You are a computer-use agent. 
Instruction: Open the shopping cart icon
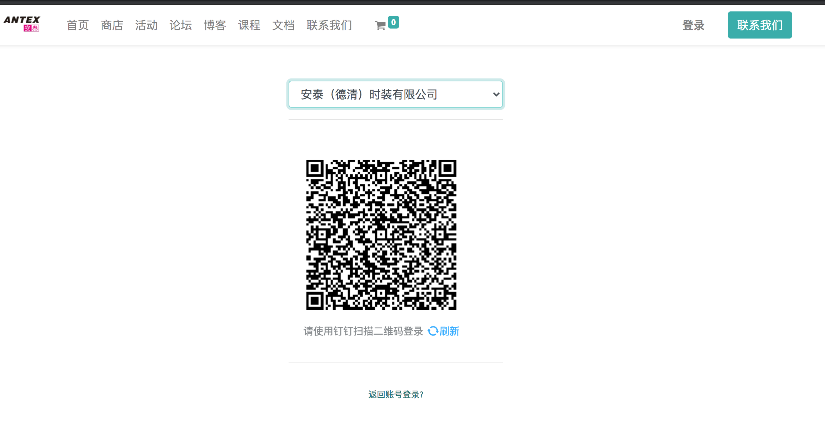pos(380,26)
